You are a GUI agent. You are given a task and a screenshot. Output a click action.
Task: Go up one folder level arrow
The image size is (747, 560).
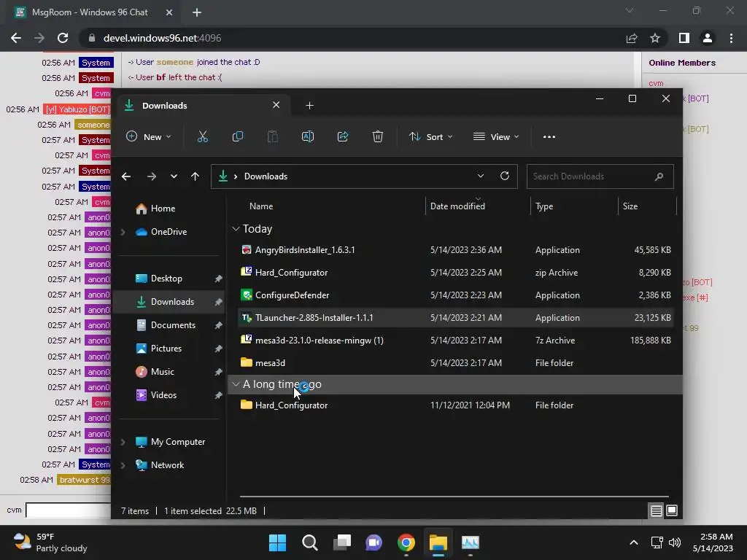pyautogui.click(x=195, y=176)
